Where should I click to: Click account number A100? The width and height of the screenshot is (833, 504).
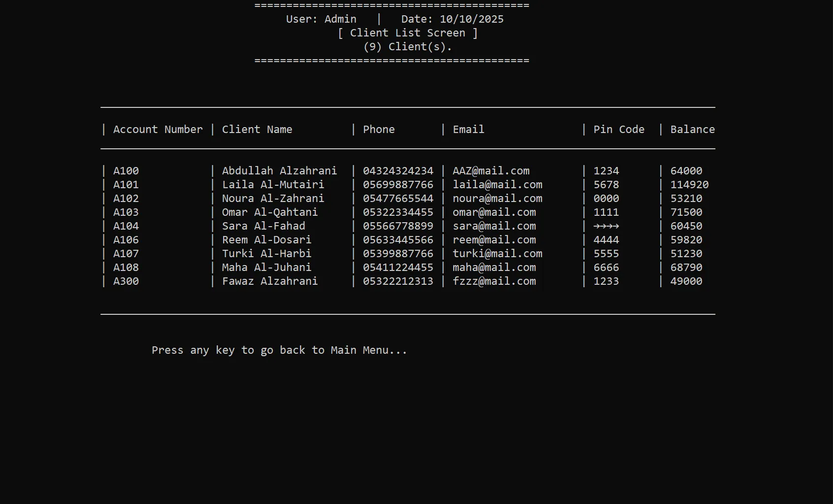click(x=126, y=171)
